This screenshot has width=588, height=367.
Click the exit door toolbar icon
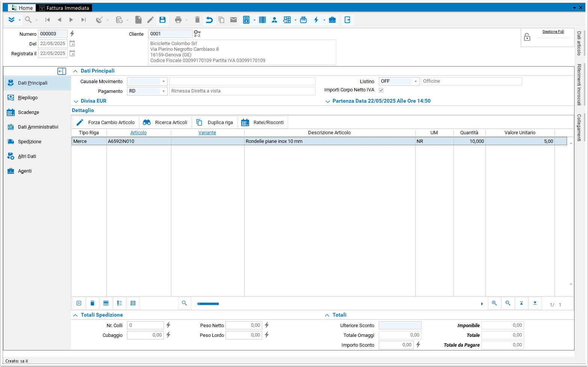[x=348, y=20]
